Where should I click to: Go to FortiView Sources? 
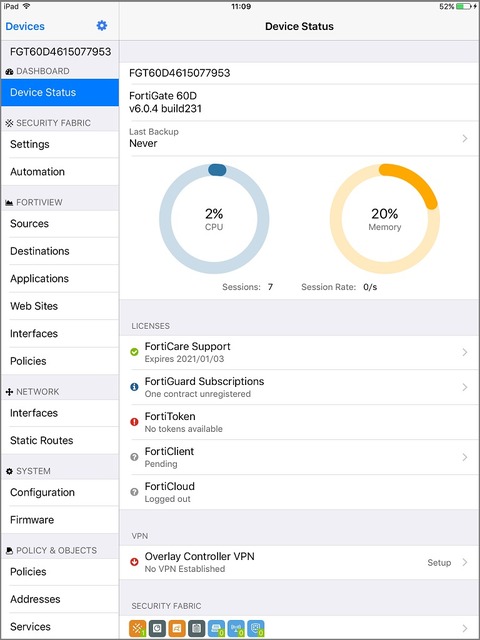(x=60, y=223)
